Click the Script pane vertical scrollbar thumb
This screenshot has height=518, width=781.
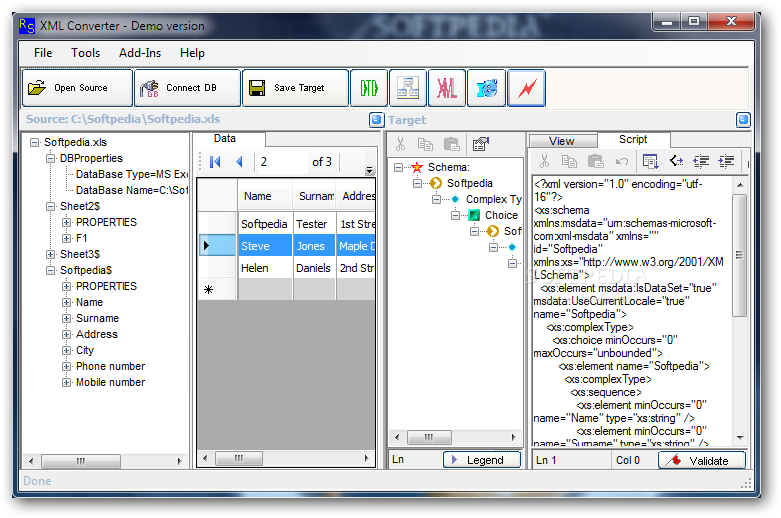[x=740, y=256]
